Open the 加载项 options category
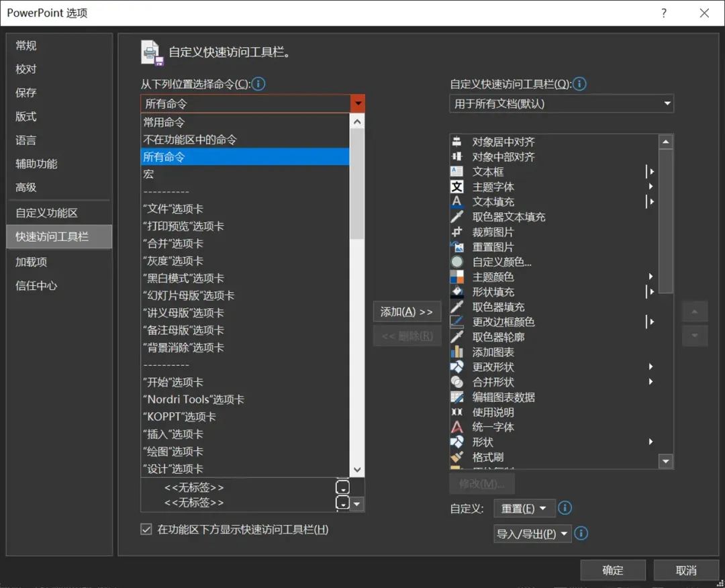The height and width of the screenshot is (588, 725). tap(59, 262)
